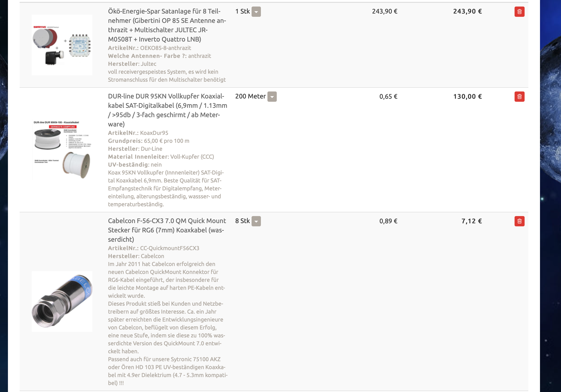Click the bold 130,00 € line total
Viewport: 561px width, 392px height.
467,97
